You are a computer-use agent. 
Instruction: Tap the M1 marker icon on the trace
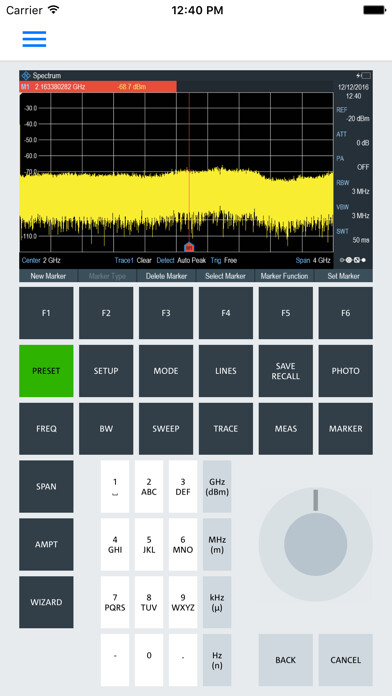click(189, 247)
